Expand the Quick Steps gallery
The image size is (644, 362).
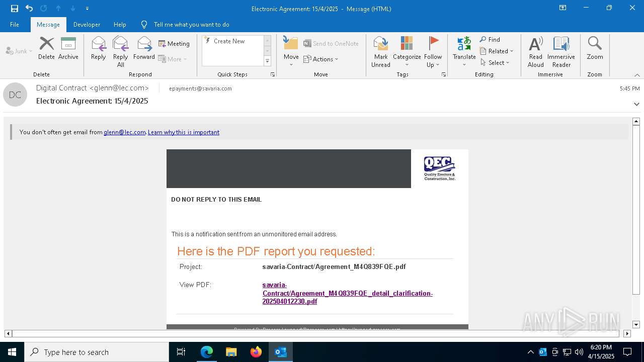click(267, 61)
